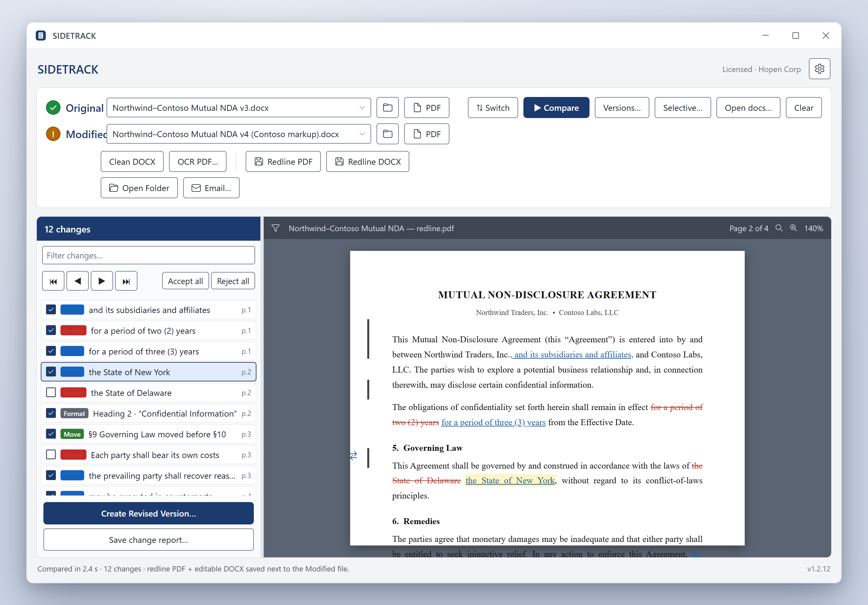The height and width of the screenshot is (605, 868).
Task: Click the SIDETRACK app icon in title bar
Action: 41,36
